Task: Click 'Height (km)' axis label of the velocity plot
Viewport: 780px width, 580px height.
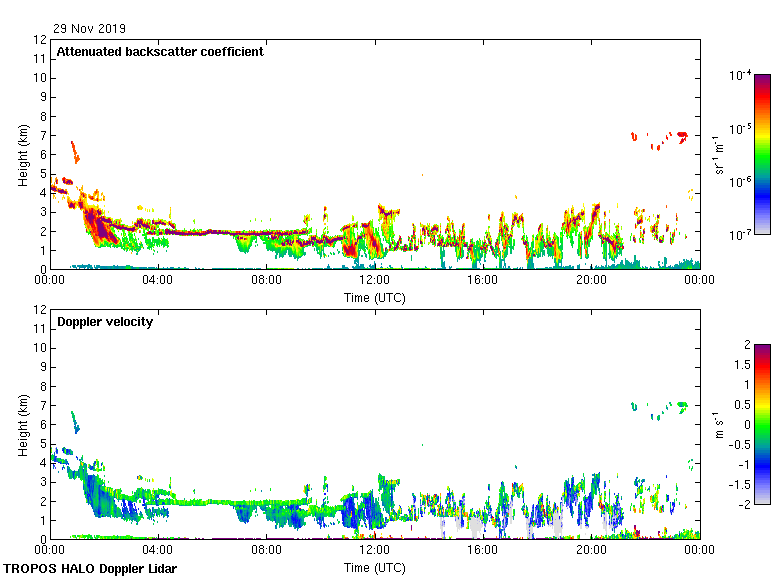Action: [22, 424]
